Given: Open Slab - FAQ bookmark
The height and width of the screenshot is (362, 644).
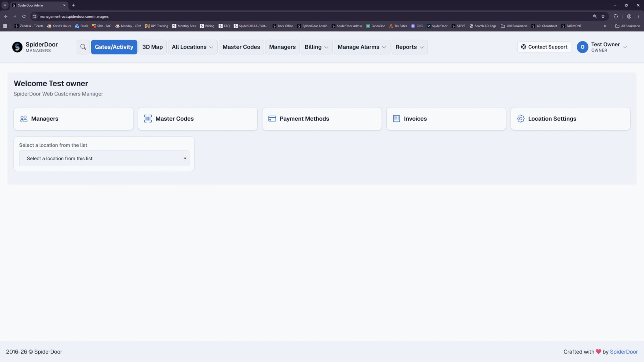Looking at the screenshot, I should click(x=101, y=26).
